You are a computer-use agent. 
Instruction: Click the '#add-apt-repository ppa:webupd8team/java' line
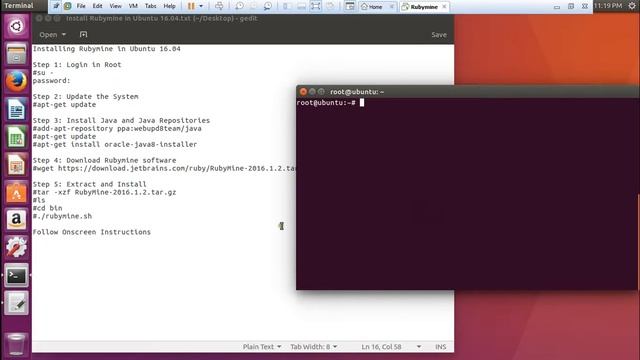tap(117, 129)
